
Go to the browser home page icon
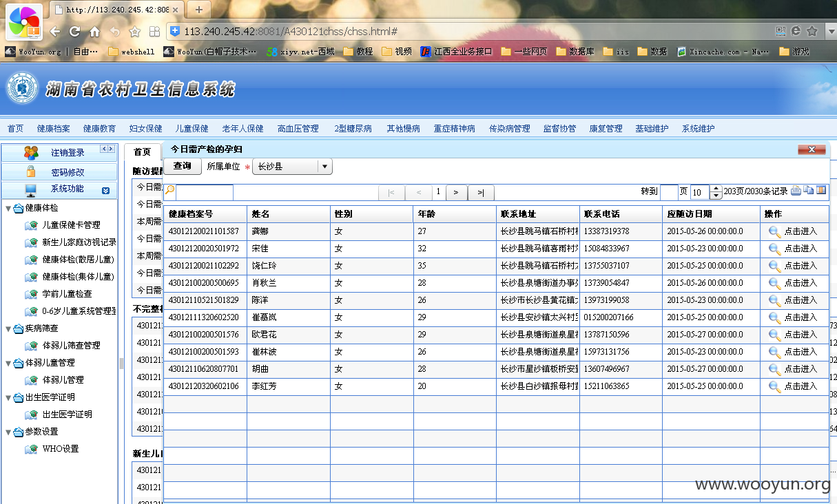[94, 32]
